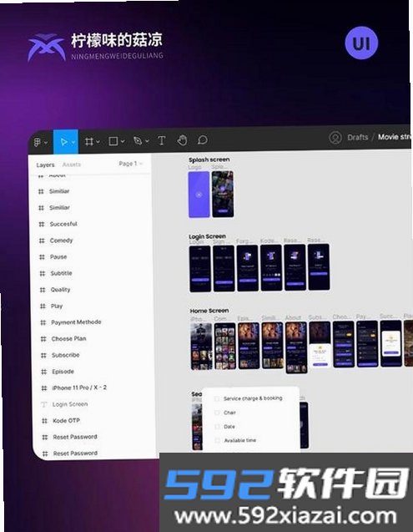Select the Choose Plan layer

click(x=68, y=338)
